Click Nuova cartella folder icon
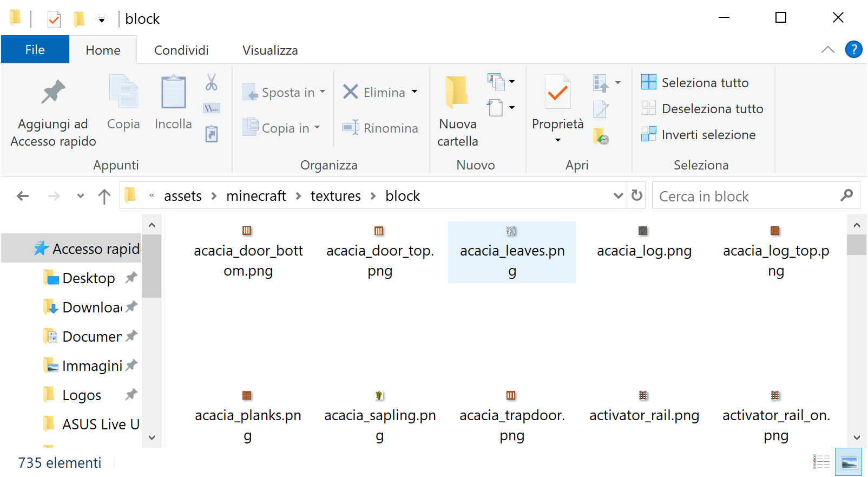The width and height of the screenshot is (868, 477). point(457,92)
